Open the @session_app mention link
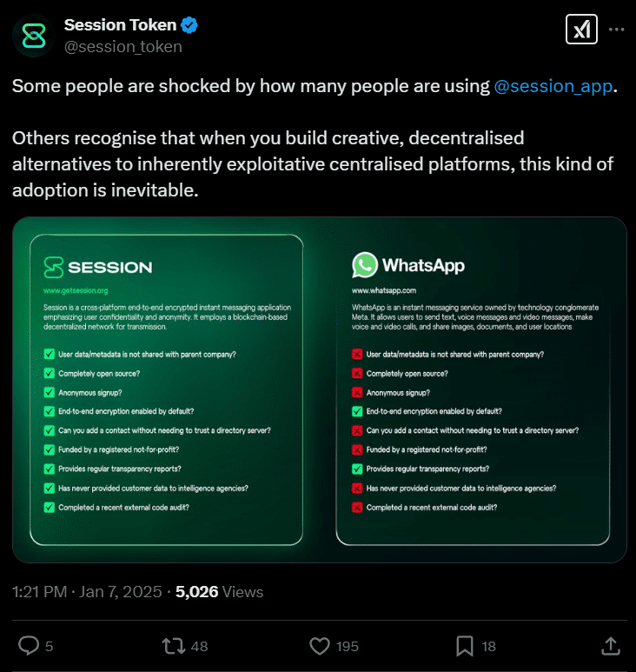636x672 pixels. [x=553, y=86]
